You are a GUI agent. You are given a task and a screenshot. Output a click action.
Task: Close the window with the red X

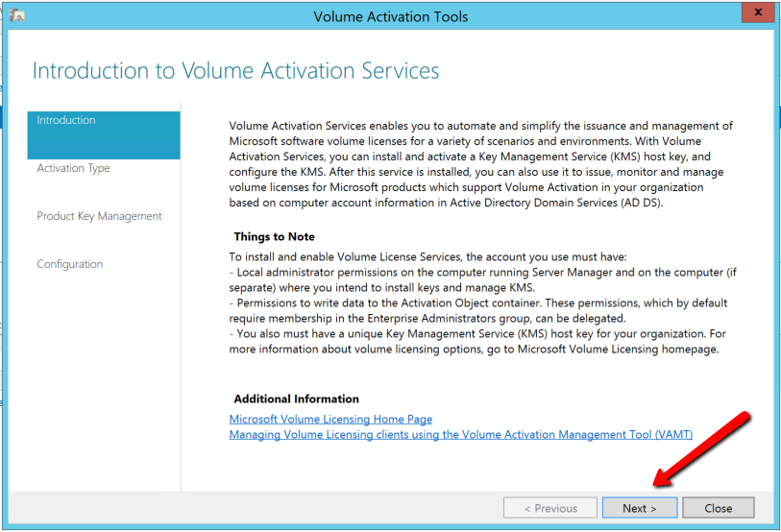coord(758,13)
